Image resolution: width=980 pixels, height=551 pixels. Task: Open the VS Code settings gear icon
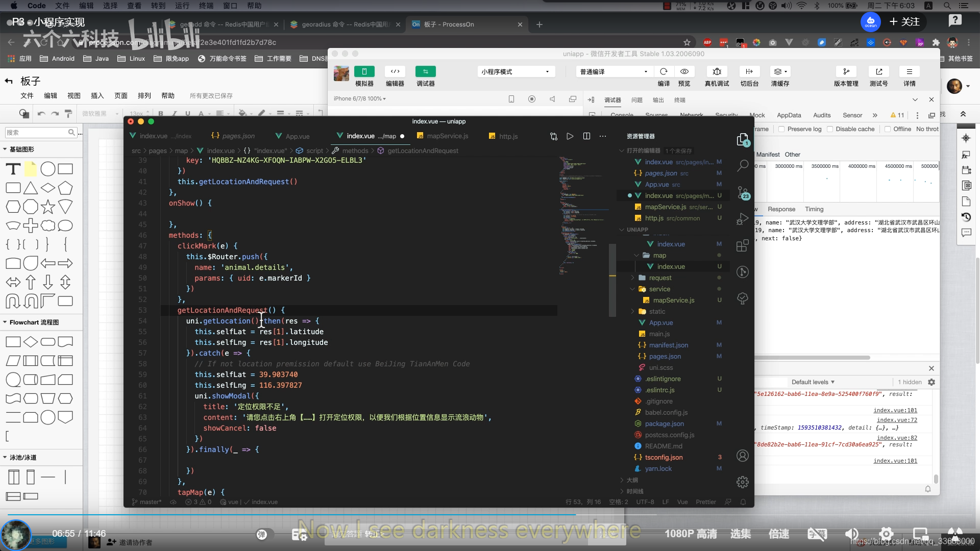(743, 482)
